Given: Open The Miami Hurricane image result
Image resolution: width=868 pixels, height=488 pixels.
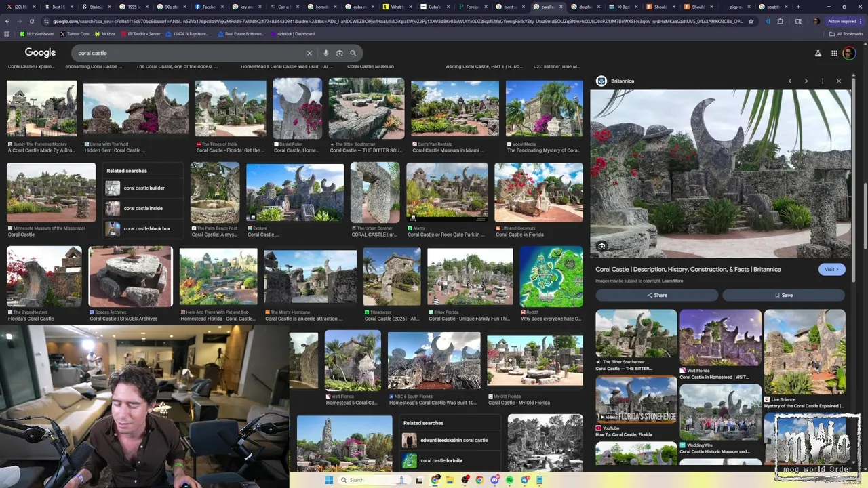Looking at the screenshot, I should [x=310, y=279].
